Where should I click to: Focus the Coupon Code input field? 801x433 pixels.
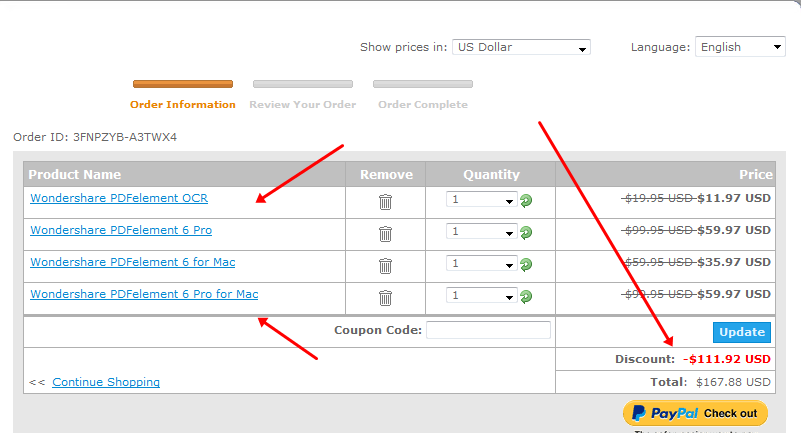click(x=488, y=330)
